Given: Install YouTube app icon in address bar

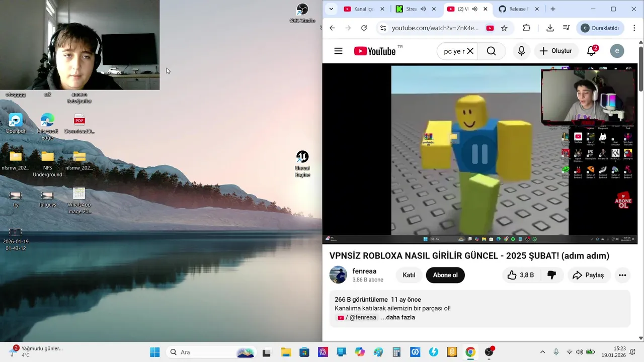Looking at the screenshot, I should 490,28.
